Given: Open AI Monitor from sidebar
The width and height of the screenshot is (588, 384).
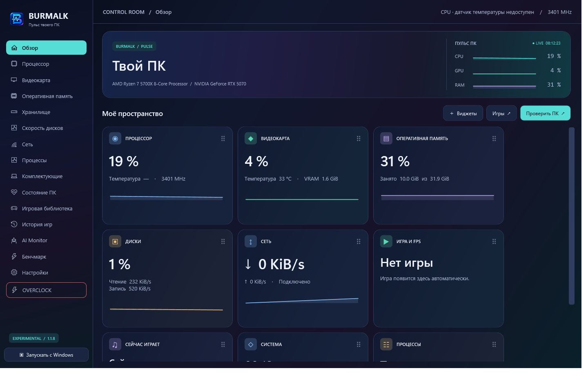Looking at the screenshot, I should 46,240.
